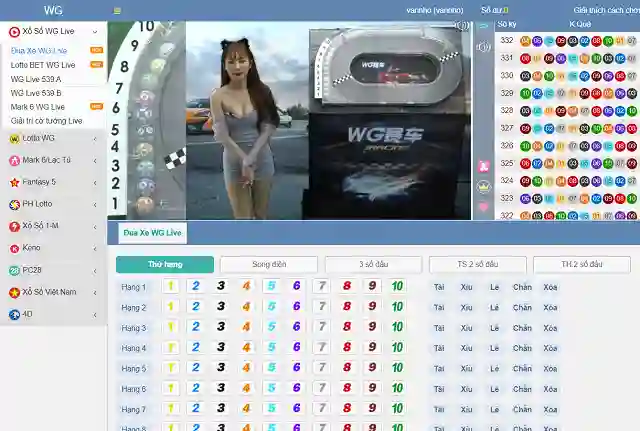Switch to the Thứ hạng tab
640x431 pixels.
coord(165,264)
